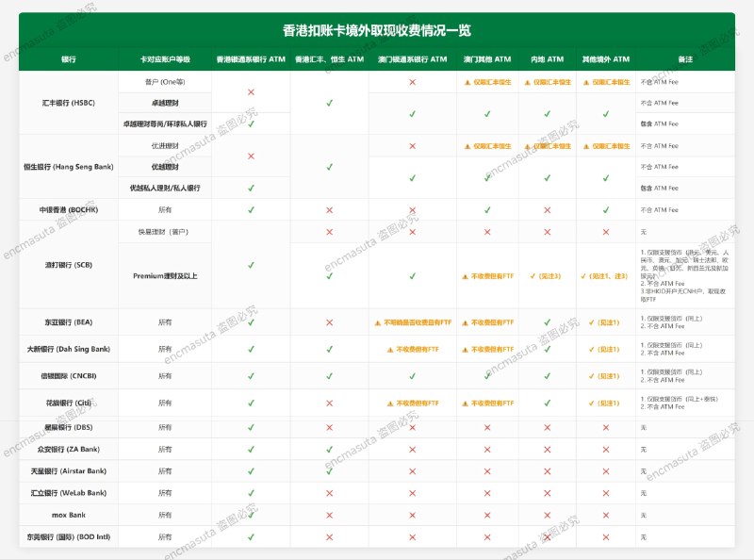Click Hang Seng 优进理财 仅限汇丰恒生 warning under 其他境外 ATM

pyautogui.click(x=606, y=146)
